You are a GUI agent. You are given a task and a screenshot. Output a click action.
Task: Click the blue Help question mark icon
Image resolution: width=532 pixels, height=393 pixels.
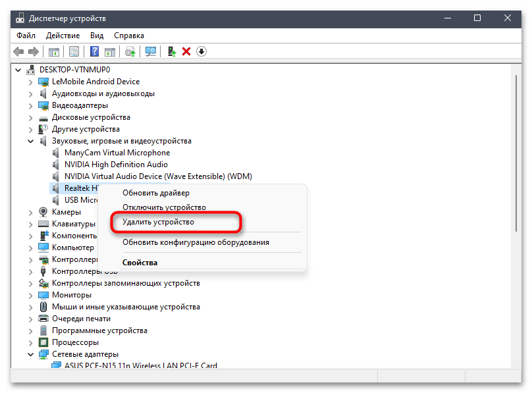95,51
